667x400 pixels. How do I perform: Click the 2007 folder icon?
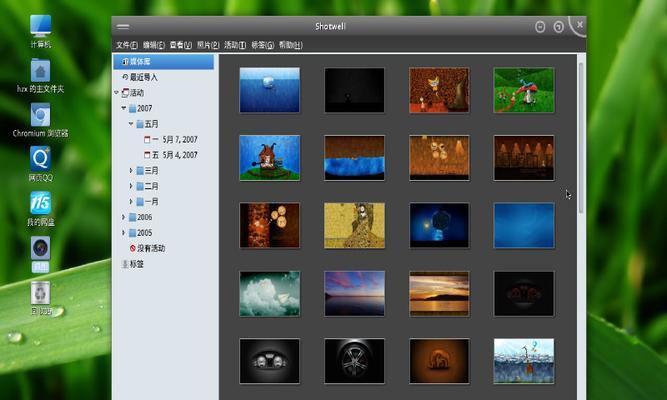click(x=132, y=109)
